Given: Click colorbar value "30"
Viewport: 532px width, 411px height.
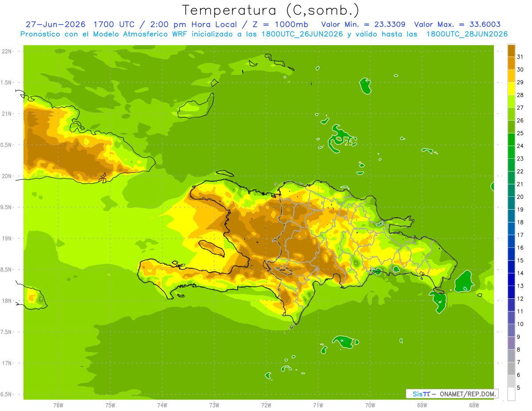Looking at the screenshot, I should click(520, 70).
